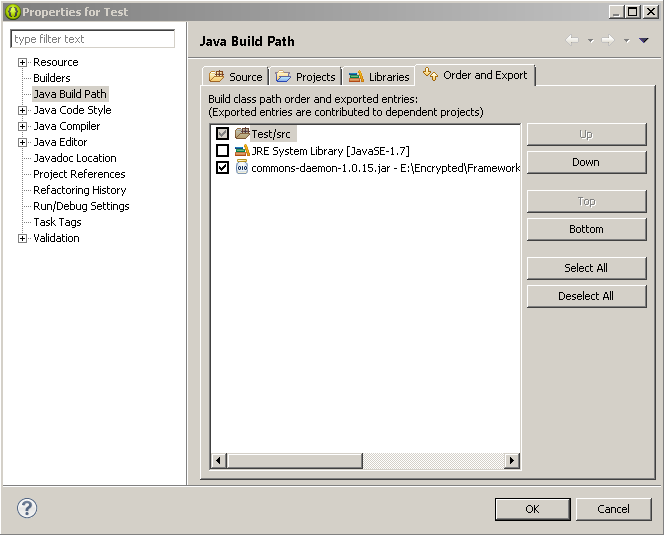This screenshot has width=664, height=535.
Task: Click the Order and Export tab icon
Action: (430, 74)
